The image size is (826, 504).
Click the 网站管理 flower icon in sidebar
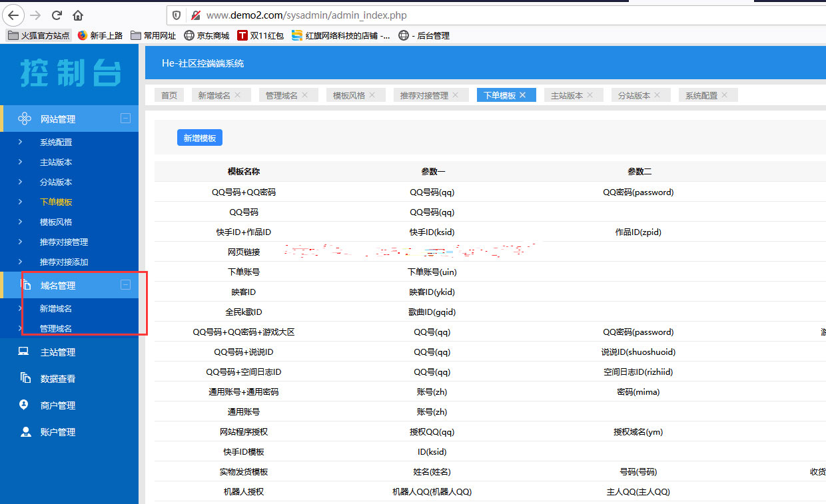(x=25, y=119)
